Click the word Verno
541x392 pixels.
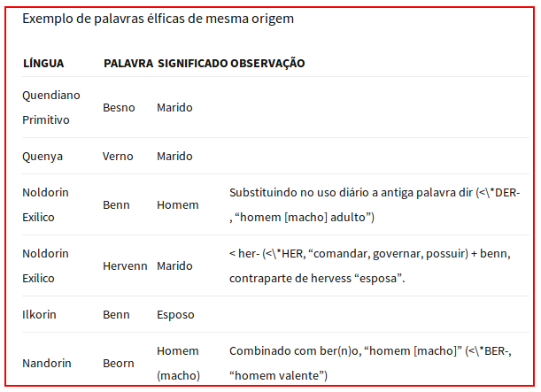tap(118, 157)
